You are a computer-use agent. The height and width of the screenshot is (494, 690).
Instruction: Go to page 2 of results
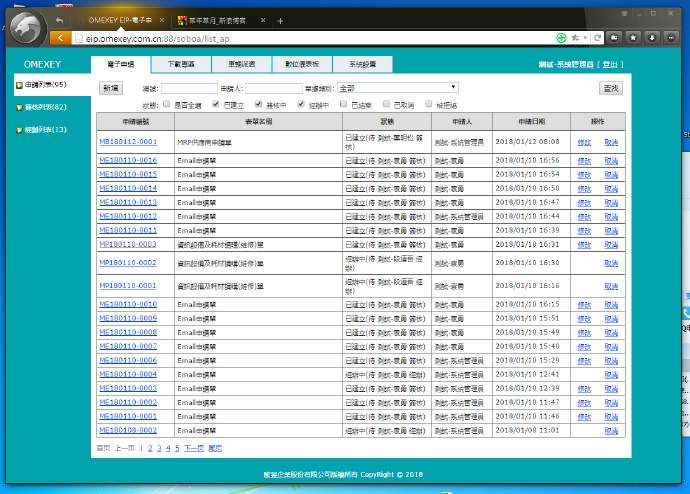(x=150, y=448)
